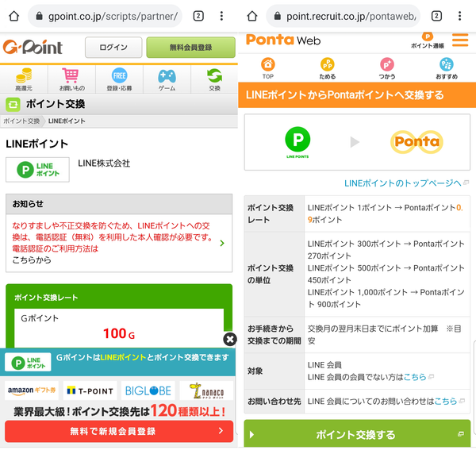Click こちら link in 対象 row

tap(415, 377)
